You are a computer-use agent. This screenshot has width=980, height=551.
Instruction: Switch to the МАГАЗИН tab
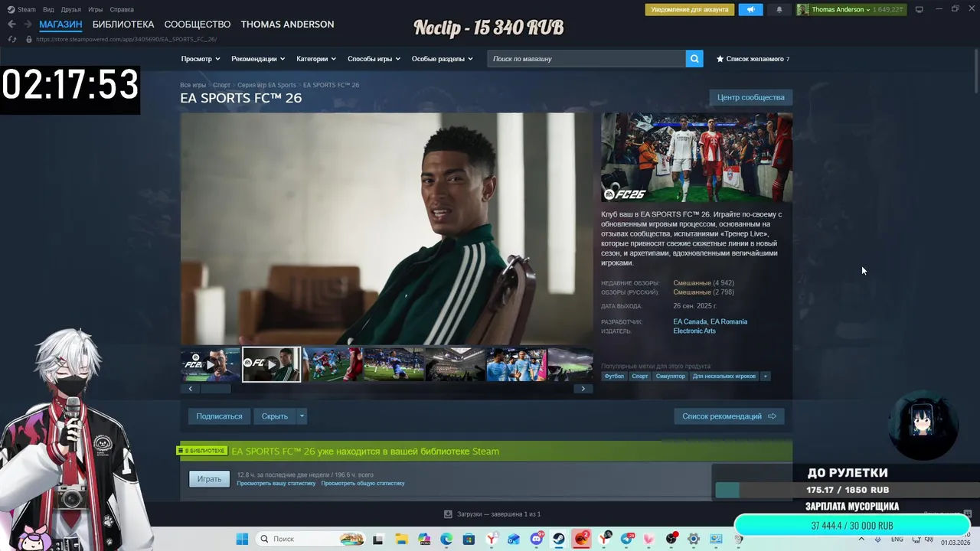tap(60, 24)
